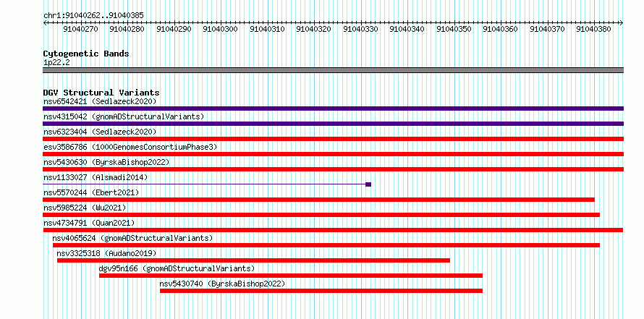Image resolution: width=644 pixels, height=319 pixels.
Task: Click the nsv6542421 (Sedlazeck2020) variant label
Action: click(100, 101)
